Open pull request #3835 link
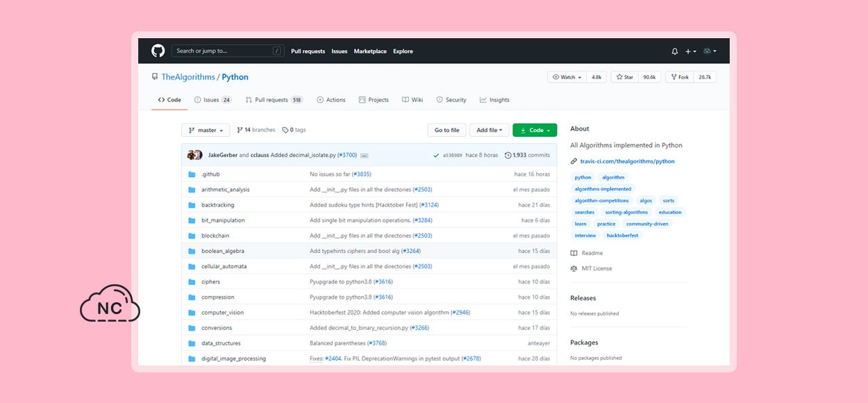Screen dimensions: 868x403 coord(362,174)
